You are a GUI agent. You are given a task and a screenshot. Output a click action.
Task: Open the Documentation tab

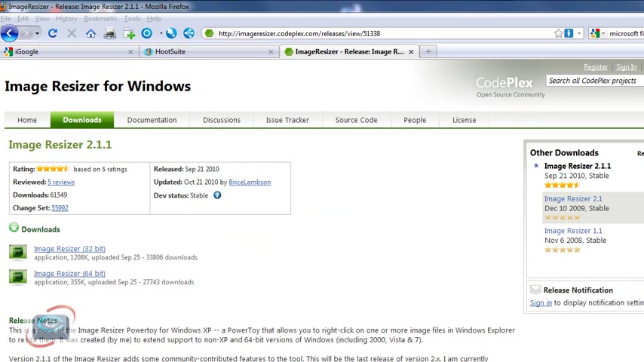pyautogui.click(x=152, y=120)
